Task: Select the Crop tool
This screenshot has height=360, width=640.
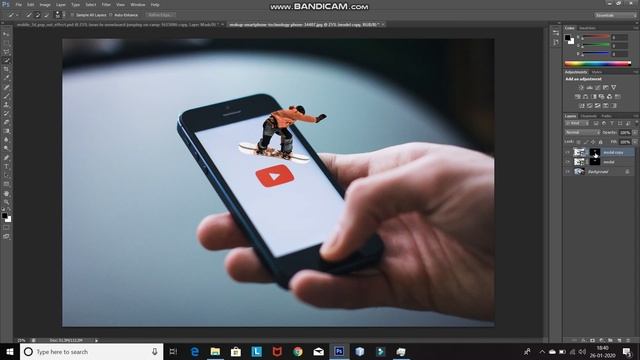Action: 6,69
